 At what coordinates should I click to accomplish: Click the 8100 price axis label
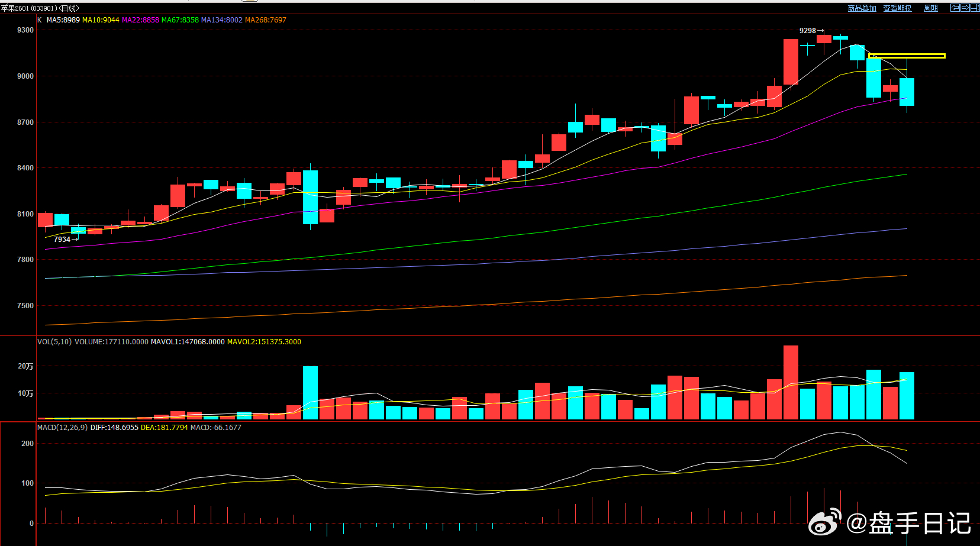(x=25, y=214)
